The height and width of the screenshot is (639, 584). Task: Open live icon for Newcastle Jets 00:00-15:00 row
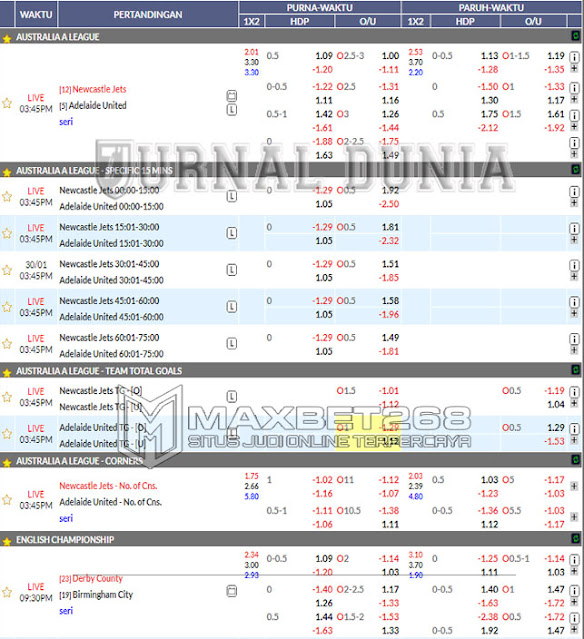point(231,196)
